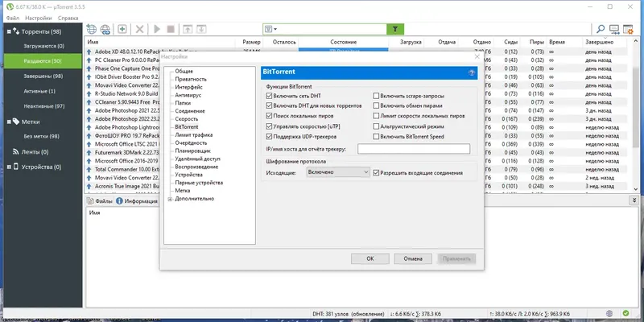Switch to the Файлы tab
The image size is (644, 322).
point(99,201)
